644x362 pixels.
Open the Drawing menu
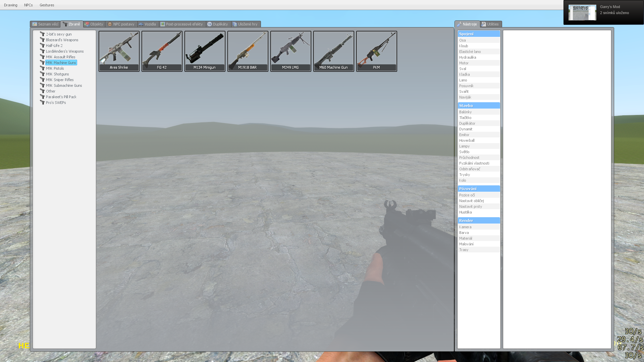pyautogui.click(x=11, y=5)
